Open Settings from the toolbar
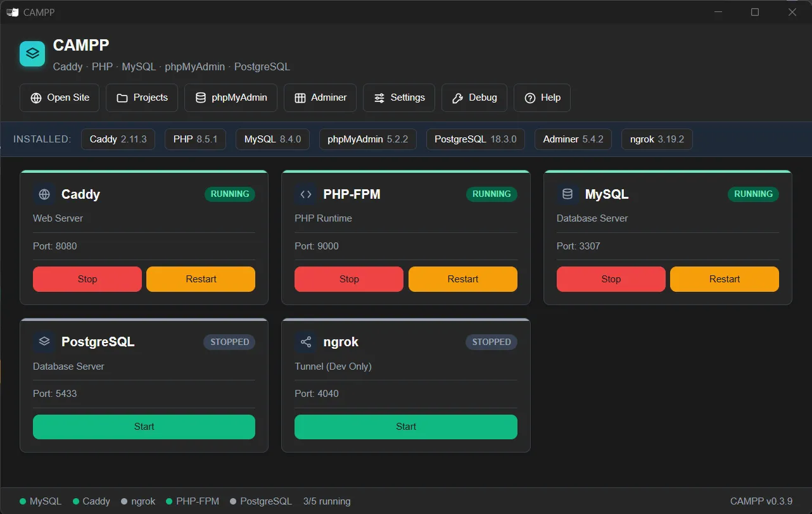Image resolution: width=812 pixels, height=514 pixels. (399, 97)
